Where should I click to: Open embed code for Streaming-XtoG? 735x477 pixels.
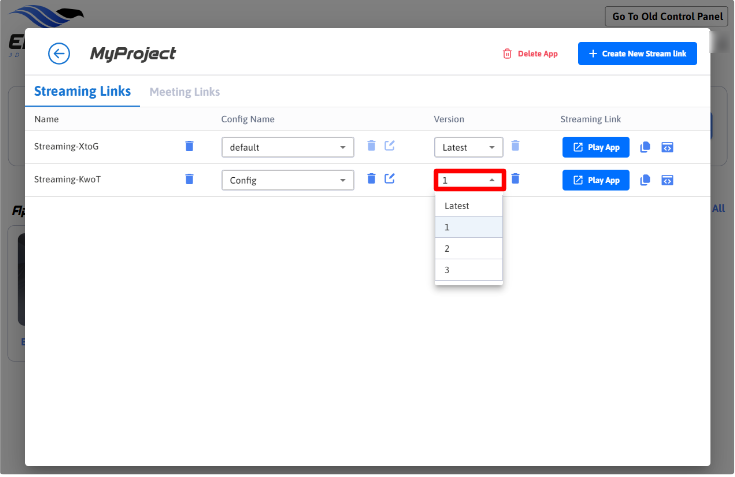click(667, 147)
